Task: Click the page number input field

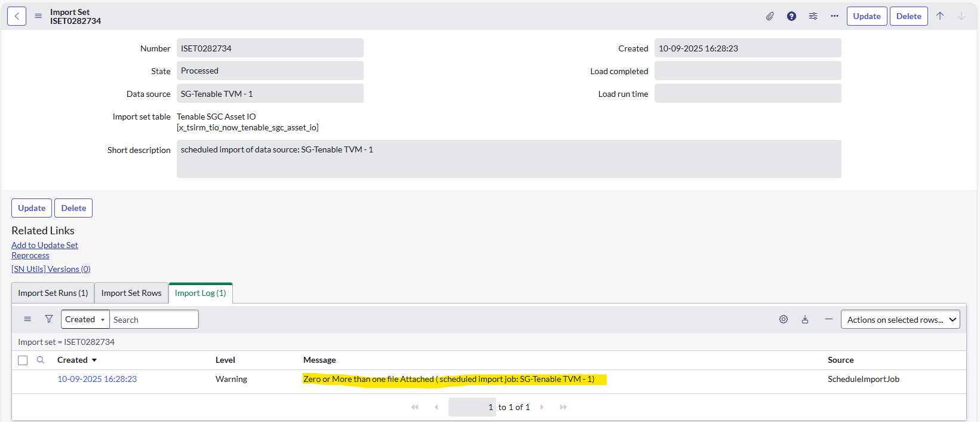Action: 472,407
